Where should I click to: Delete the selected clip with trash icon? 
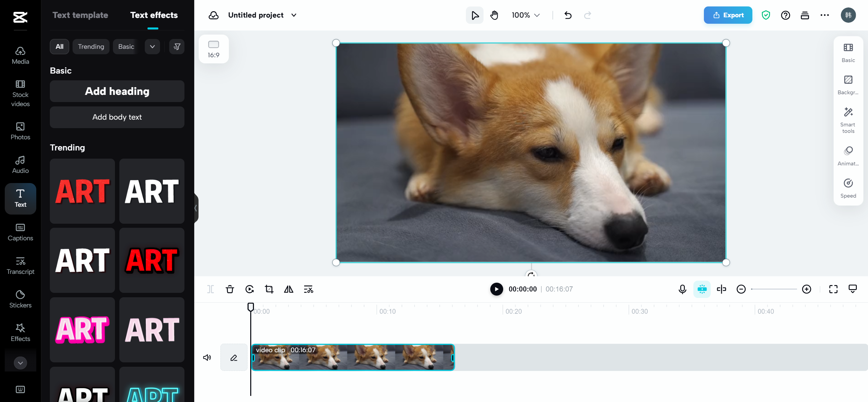pyautogui.click(x=230, y=289)
